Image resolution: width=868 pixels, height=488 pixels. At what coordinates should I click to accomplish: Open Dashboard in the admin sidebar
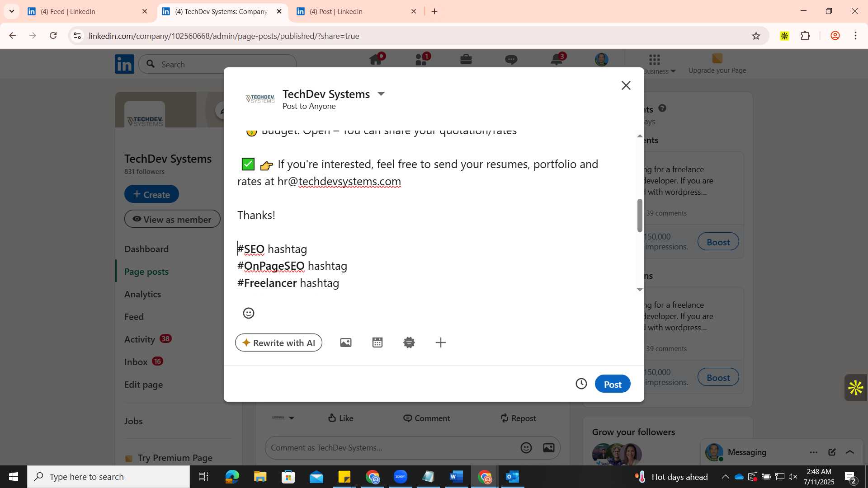146,249
